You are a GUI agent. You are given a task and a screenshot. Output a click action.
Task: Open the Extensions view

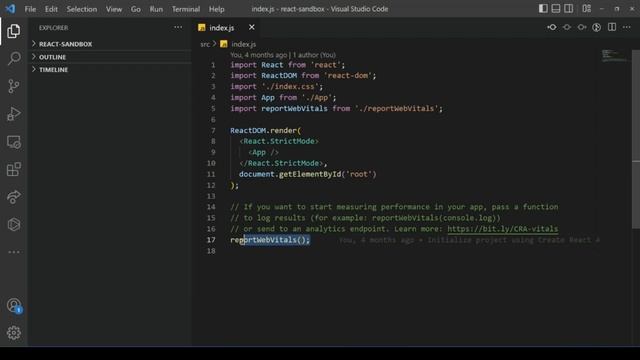click(13, 169)
